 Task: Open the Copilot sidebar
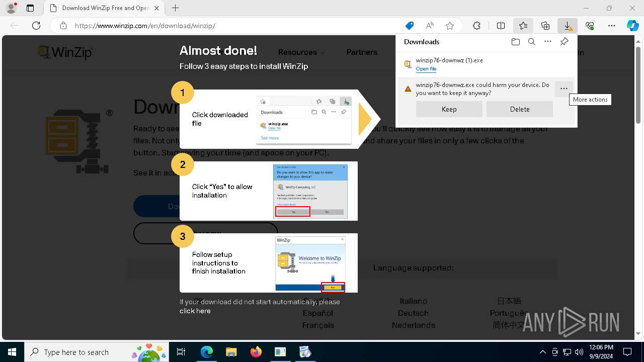(x=633, y=26)
